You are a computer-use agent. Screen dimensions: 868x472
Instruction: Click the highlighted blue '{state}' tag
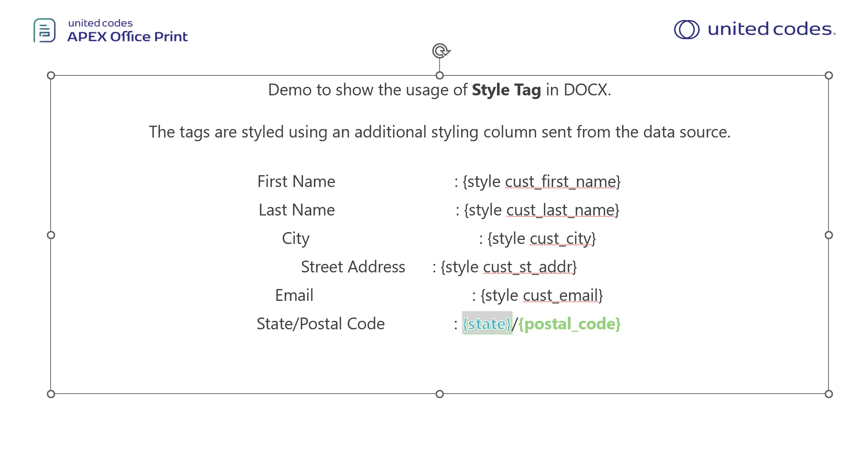pos(487,324)
